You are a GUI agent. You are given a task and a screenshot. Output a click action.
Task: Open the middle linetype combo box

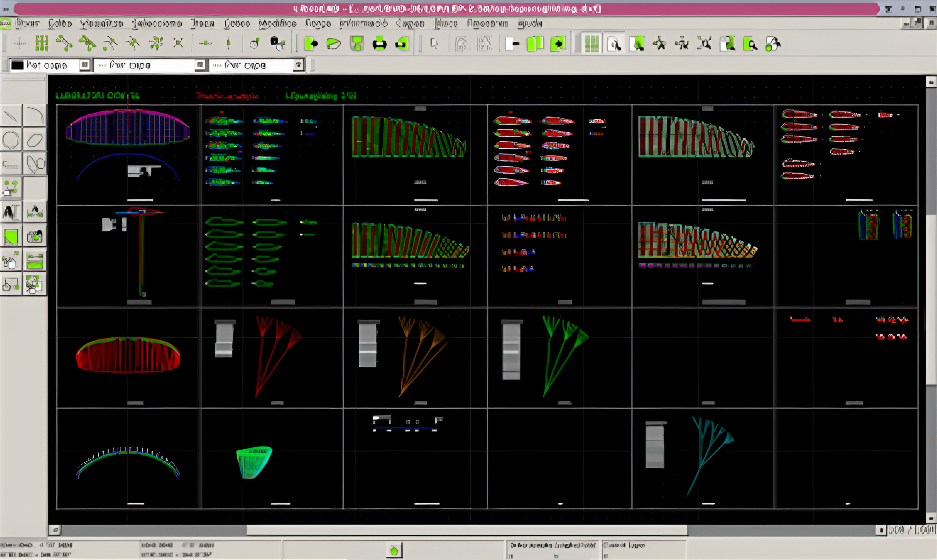(x=150, y=65)
